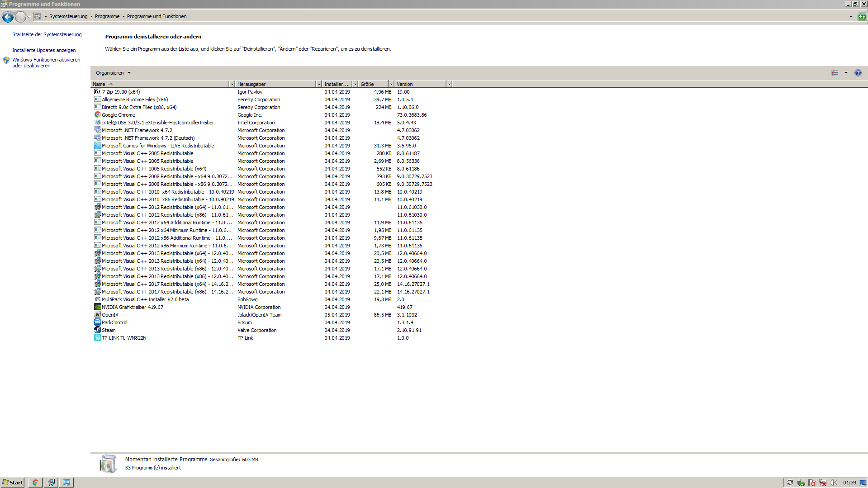
Task: Click safely remove hardware tray icon
Action: (x=801, y=483)
